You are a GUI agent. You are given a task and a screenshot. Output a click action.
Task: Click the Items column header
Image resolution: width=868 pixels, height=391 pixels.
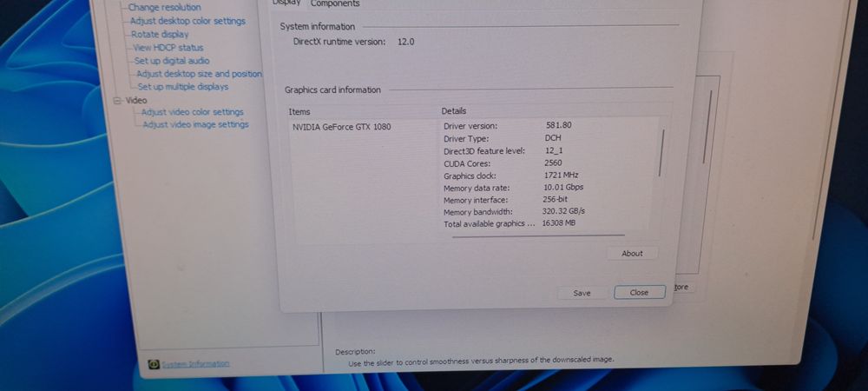(299, 112)
